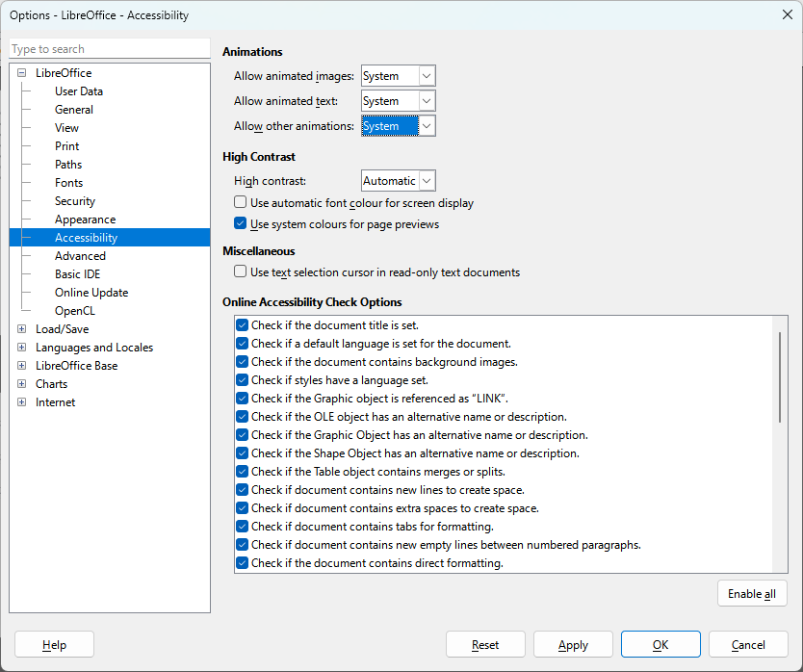The height and width of the screenshot is (672, 803).
Task: Uncheck 'document title is set' check
Action: pyautogui.click(x=243, y=325)
